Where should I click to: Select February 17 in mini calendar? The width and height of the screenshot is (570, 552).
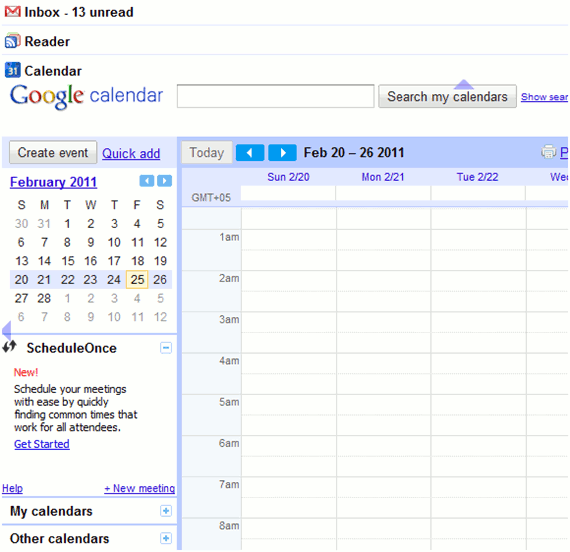pos(114,261)
